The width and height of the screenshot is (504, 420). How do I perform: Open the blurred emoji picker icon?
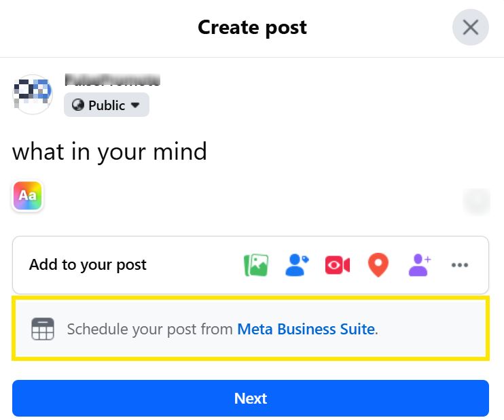point(476,201)
